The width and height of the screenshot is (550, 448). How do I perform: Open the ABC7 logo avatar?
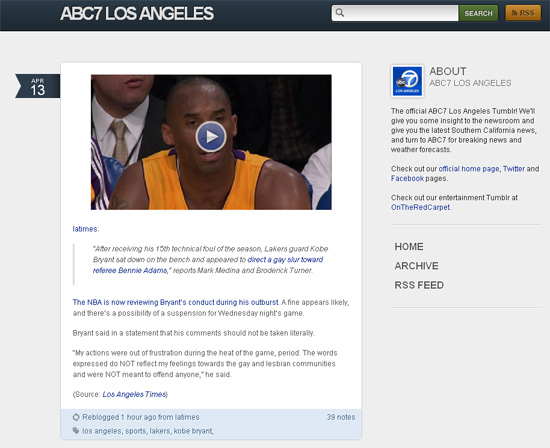[x=407, y=81]
